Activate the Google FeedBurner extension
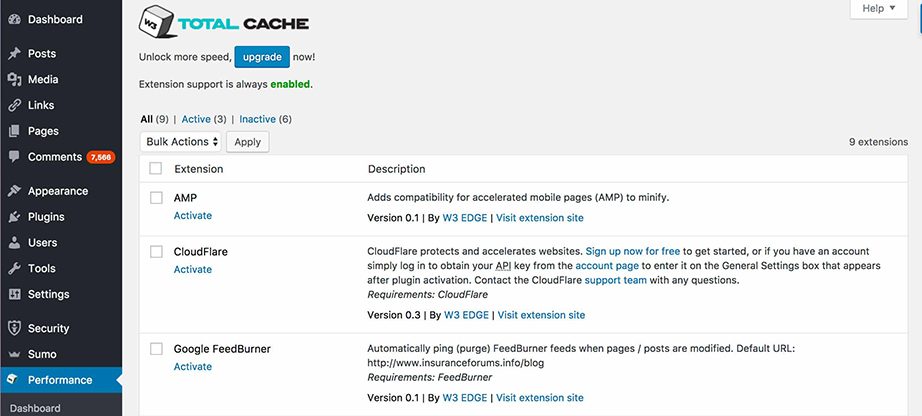 (x=193, y=367)
